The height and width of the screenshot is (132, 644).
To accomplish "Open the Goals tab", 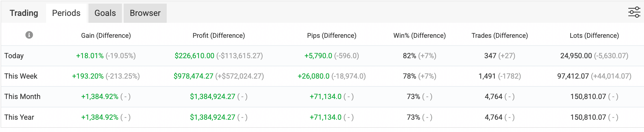I will [x=105, y=13].
